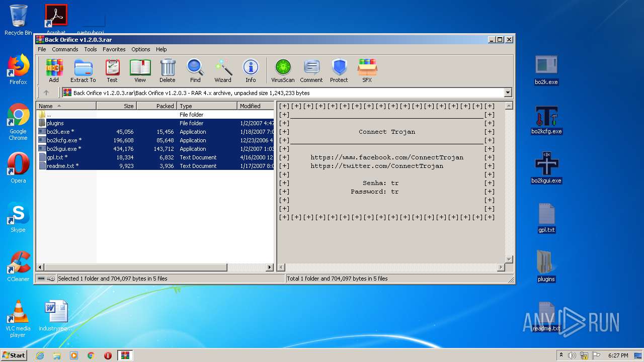The width and height of the screenshot is (644, 362).
Task: Click the status bar drive icon
Action: (41, 279)
